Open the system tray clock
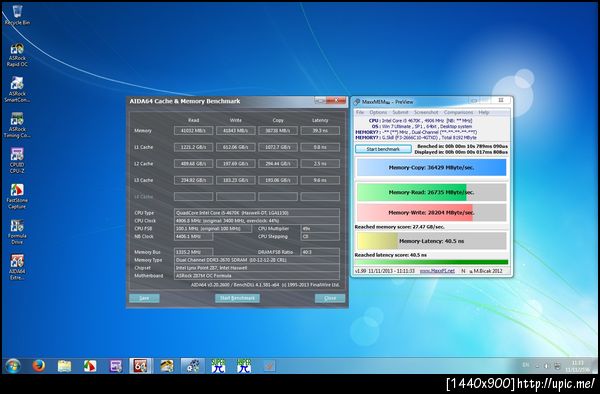Image resolution: width=600 pixels, height=394 pixels. 578,366
